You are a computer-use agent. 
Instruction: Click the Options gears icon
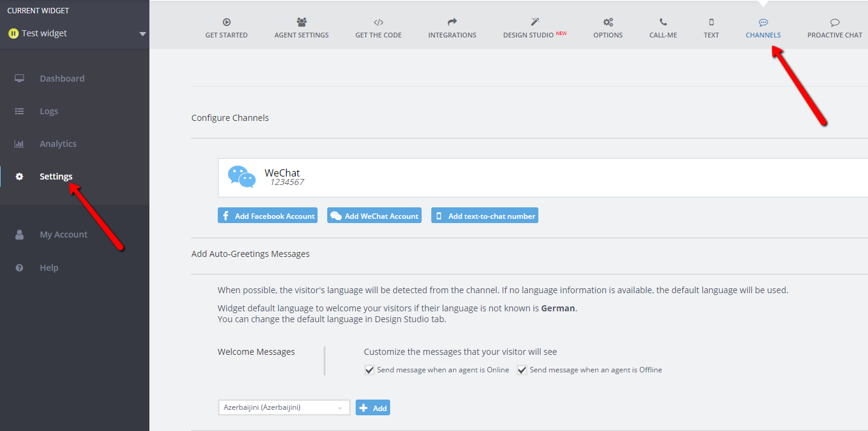pyautogui.click(x=608, y=22)
